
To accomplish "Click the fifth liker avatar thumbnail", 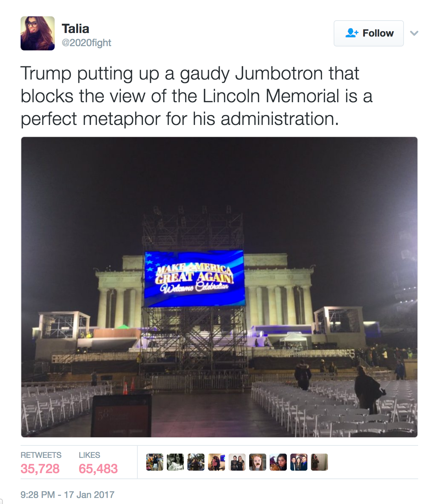I will [x=237, y=462].
